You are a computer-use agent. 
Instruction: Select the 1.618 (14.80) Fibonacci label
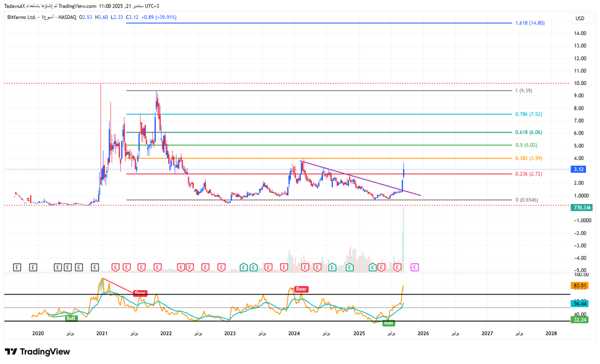[x=531, y=22]
